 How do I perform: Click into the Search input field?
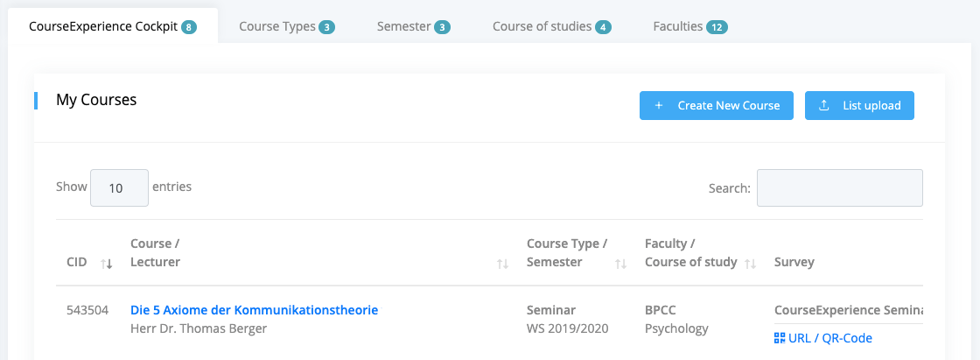[839, 187]
